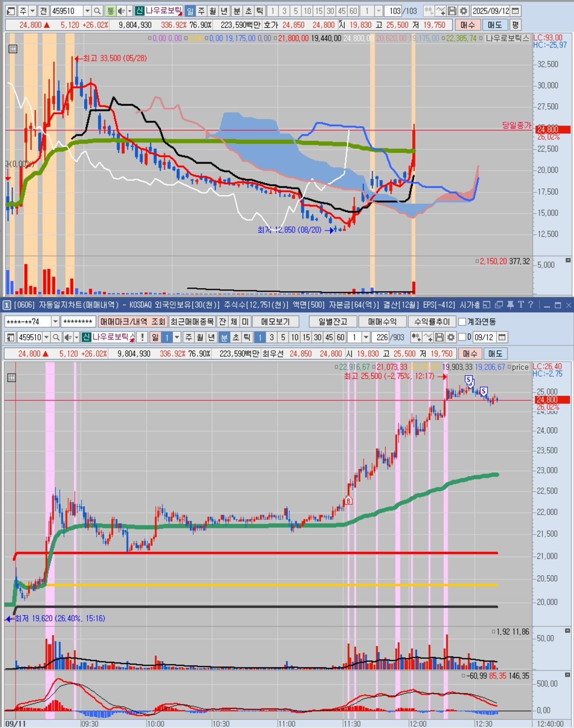Expand the 459510 stock code dropdown in the upper toolbar

click(x=87, y=11)
